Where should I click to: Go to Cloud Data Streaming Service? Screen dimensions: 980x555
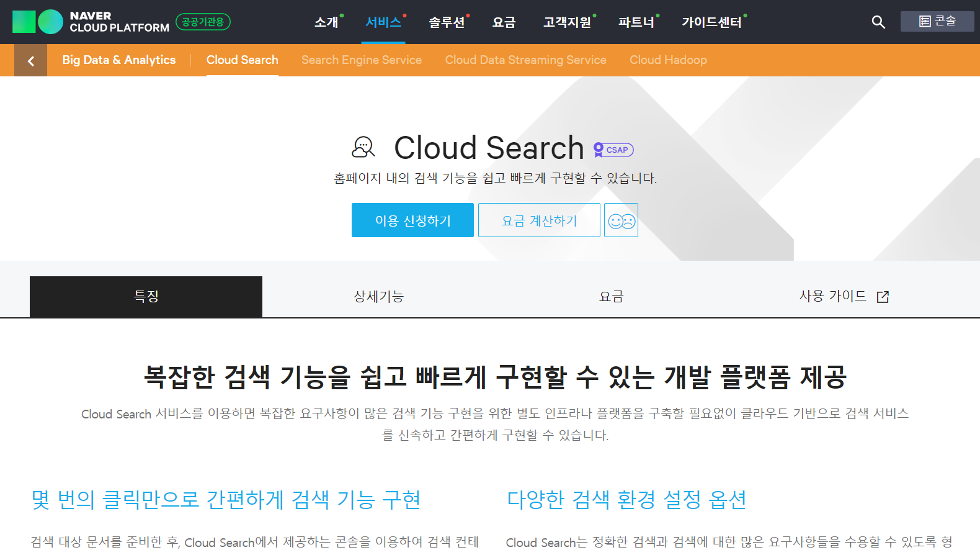(526, 60)
